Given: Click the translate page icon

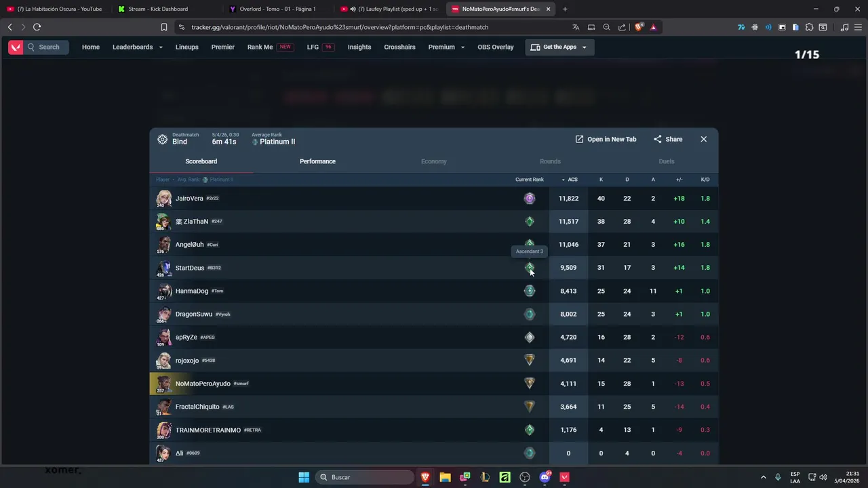Looking at the screenshot, I should point(576,27).
